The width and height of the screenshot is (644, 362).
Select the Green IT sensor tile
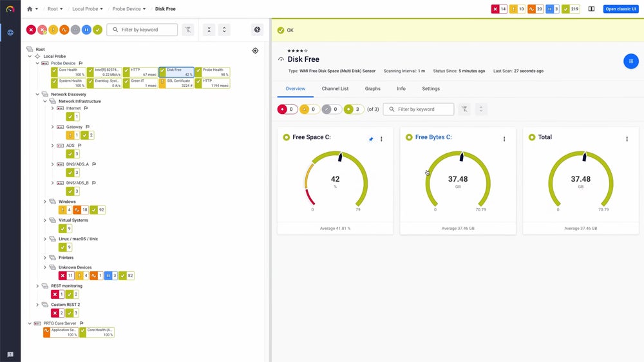point(140,83)
